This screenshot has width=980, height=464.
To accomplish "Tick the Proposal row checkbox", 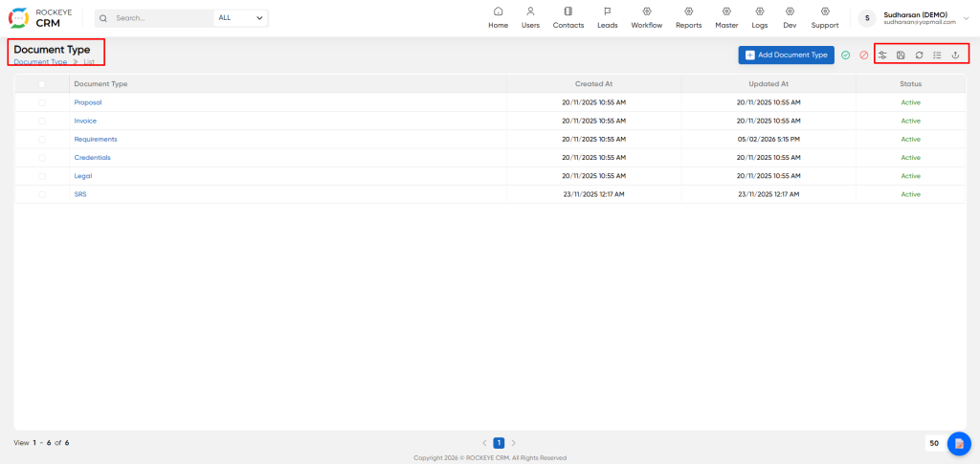I will [42, 102].
